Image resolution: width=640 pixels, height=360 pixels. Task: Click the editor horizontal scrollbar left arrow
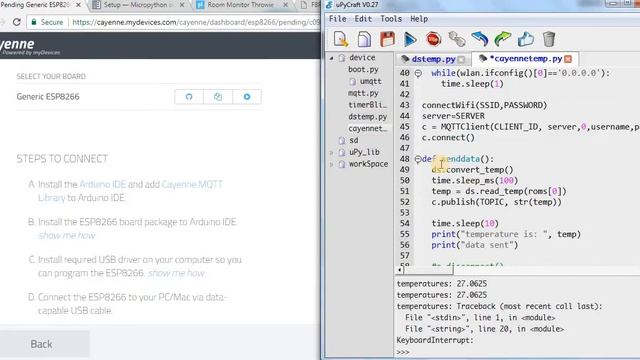click(x=400, y=270)
